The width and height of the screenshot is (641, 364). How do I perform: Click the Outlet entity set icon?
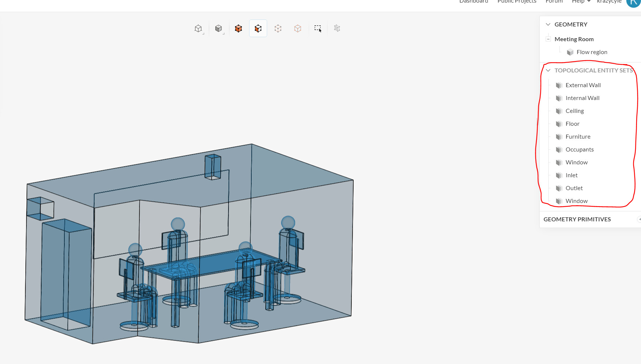point(559,188)
